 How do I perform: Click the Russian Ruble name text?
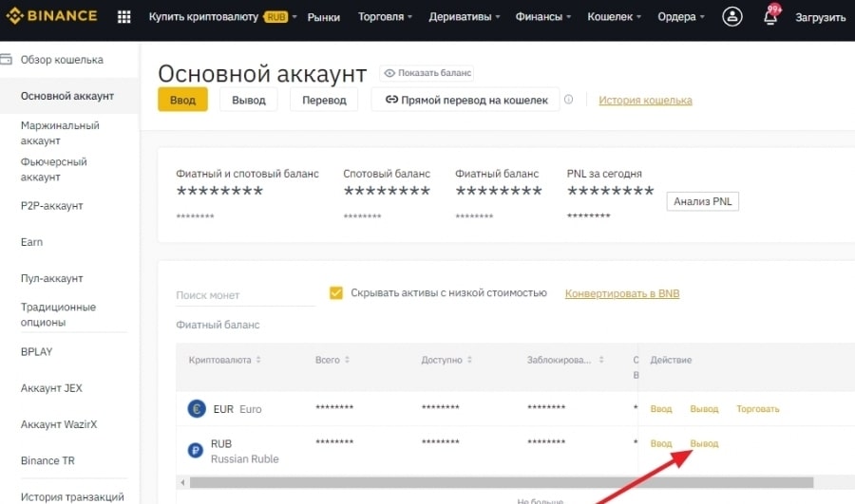(x=245, y=458)
